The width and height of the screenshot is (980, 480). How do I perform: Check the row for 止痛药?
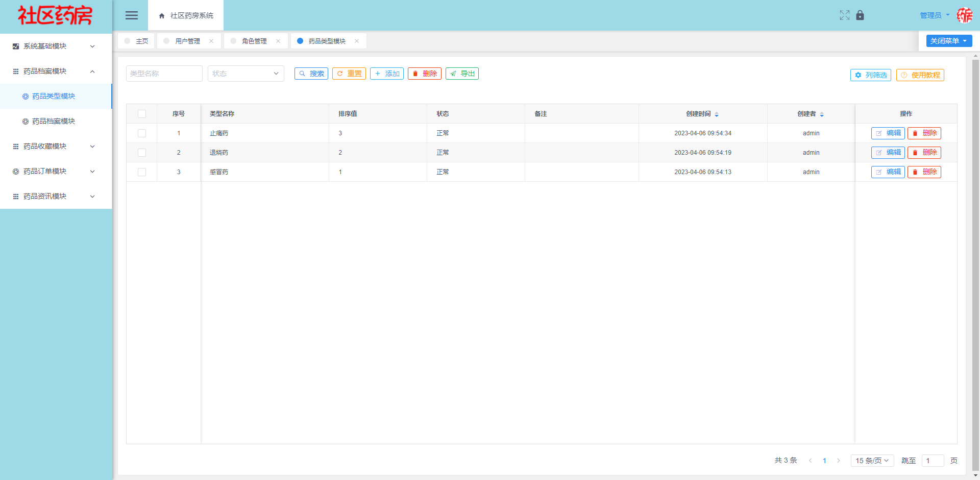tap(142, 133)
